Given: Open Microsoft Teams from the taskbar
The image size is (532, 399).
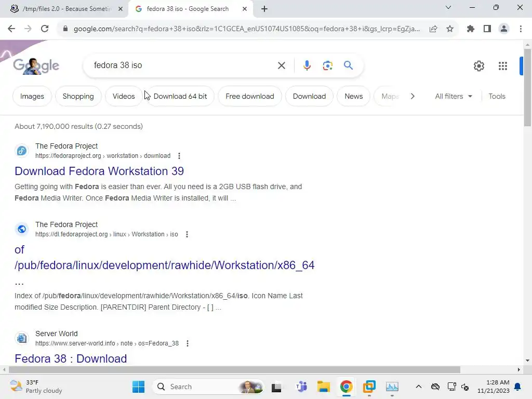Looking at the screenshot, I should 301,387.
